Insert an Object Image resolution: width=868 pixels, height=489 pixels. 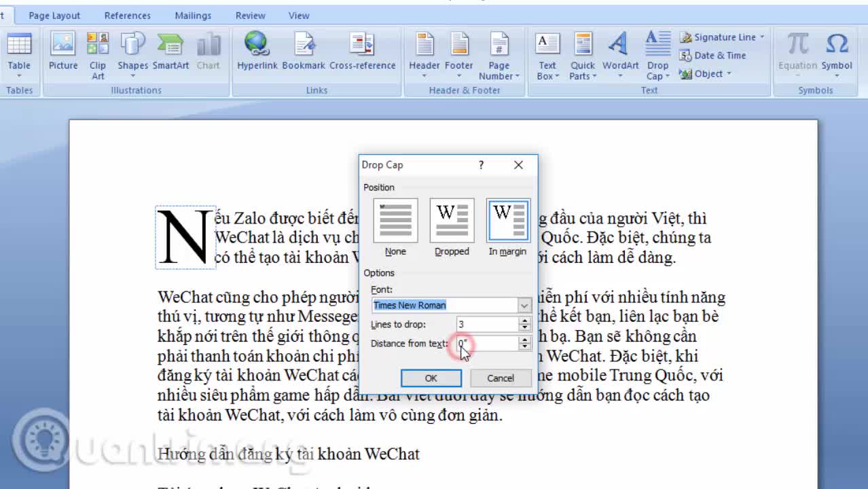point(706,73)
